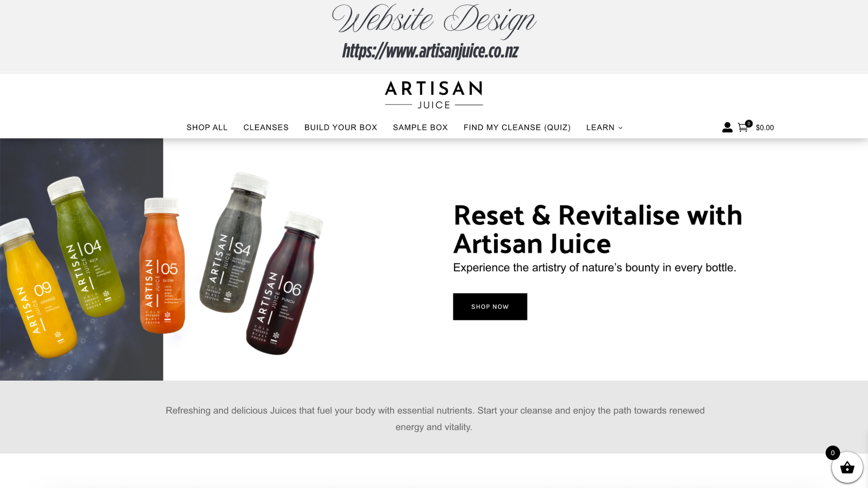Open the floating basket button
The image size is (868, 488).
pyautogui.click(x=847, y=468)
